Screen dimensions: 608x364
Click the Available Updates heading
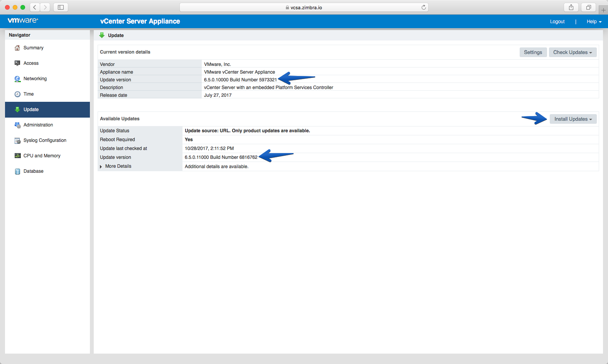click(x=120, y=119)
